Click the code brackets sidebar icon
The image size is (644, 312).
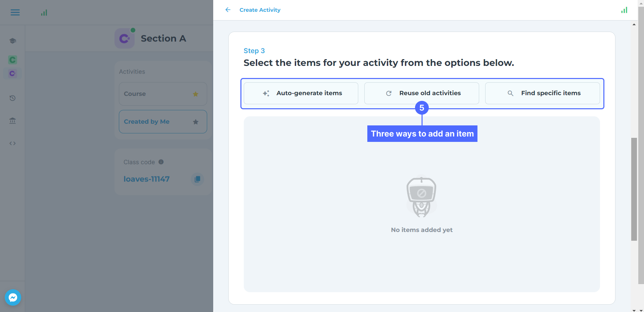click(13, 144)
